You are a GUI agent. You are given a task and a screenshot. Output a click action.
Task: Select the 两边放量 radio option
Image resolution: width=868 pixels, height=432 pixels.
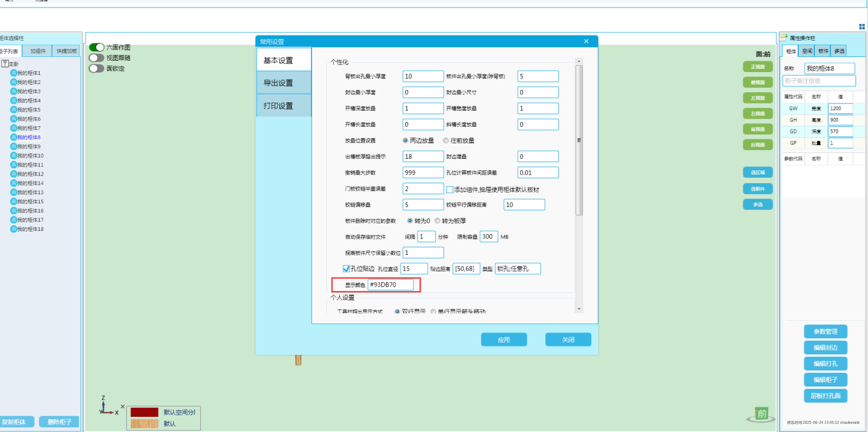pyautogui.click(x=405, y=140)
